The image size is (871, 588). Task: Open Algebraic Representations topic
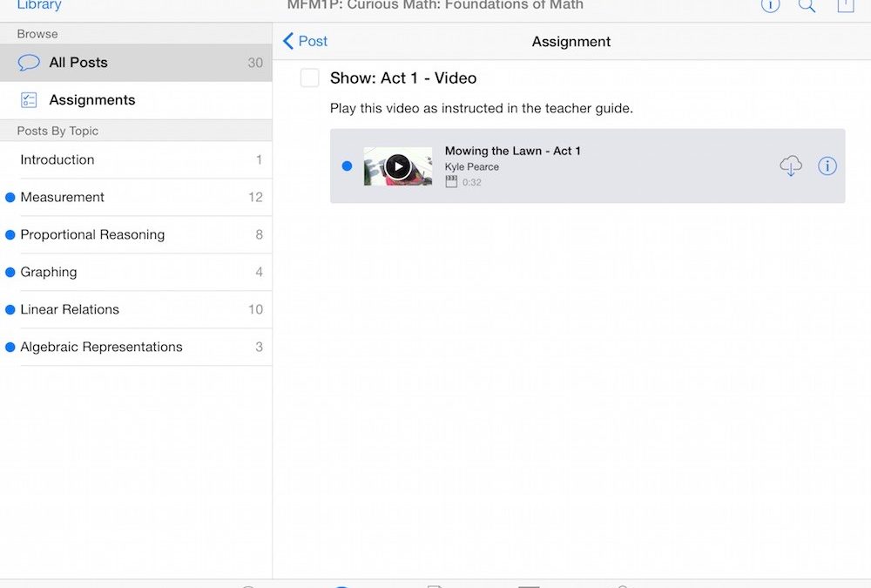[x=101, y=347]
